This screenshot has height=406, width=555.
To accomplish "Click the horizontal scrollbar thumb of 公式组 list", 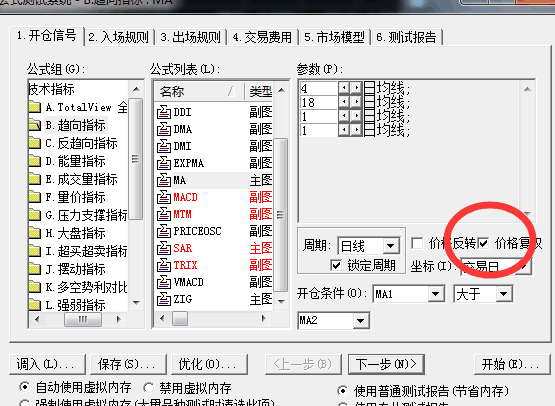I will [83, 320].
